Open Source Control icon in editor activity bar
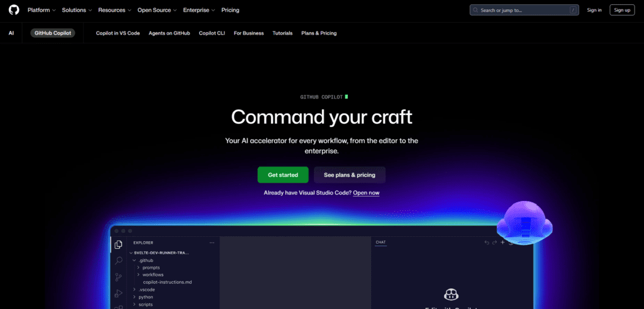The height and width of the screenshot is (309, 644). (x=118, y=277)
